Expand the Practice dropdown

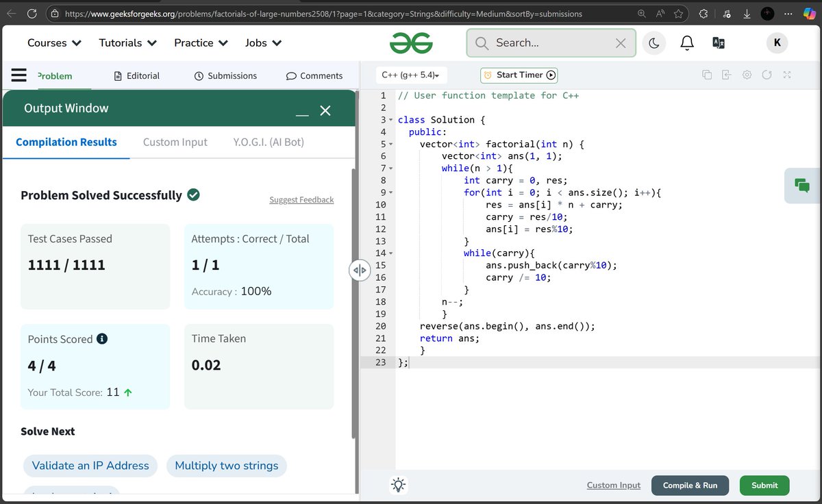[201, 42]
